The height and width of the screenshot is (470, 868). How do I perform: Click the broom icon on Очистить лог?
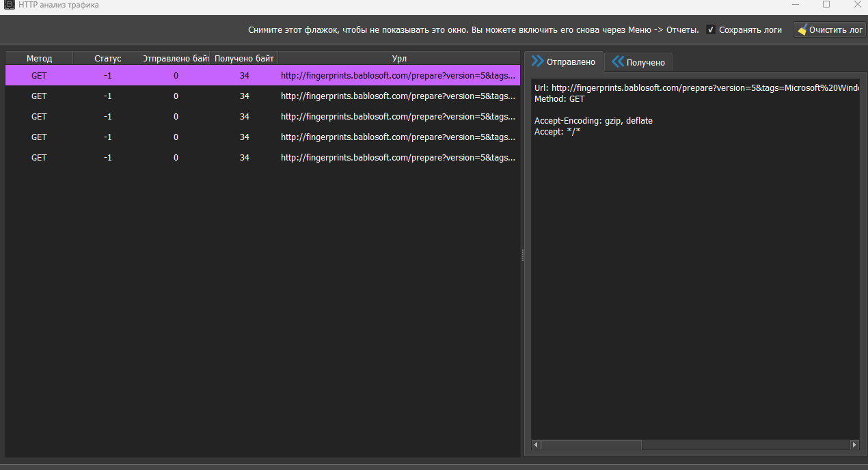(802, 30)
